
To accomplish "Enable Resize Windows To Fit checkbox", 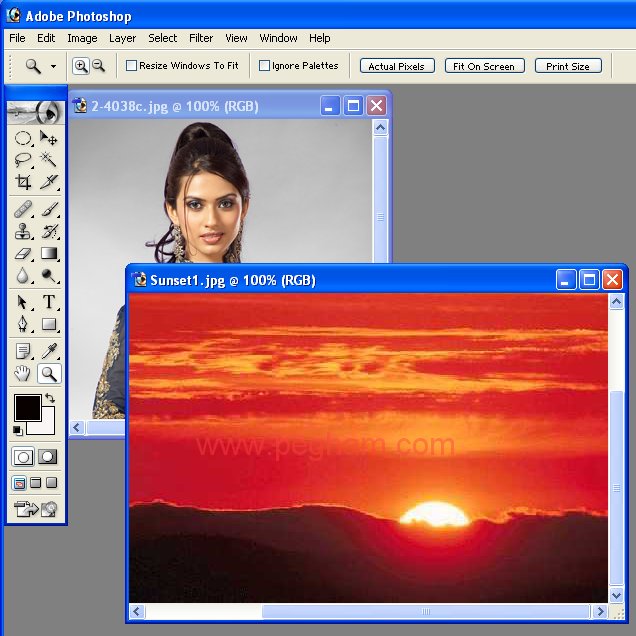I will click(132, 66).
